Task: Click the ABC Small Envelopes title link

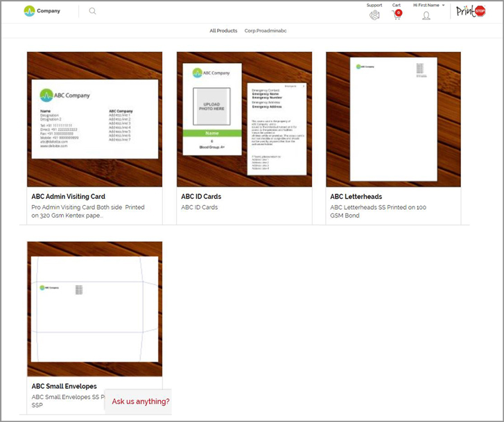Action: pos(64,386)
